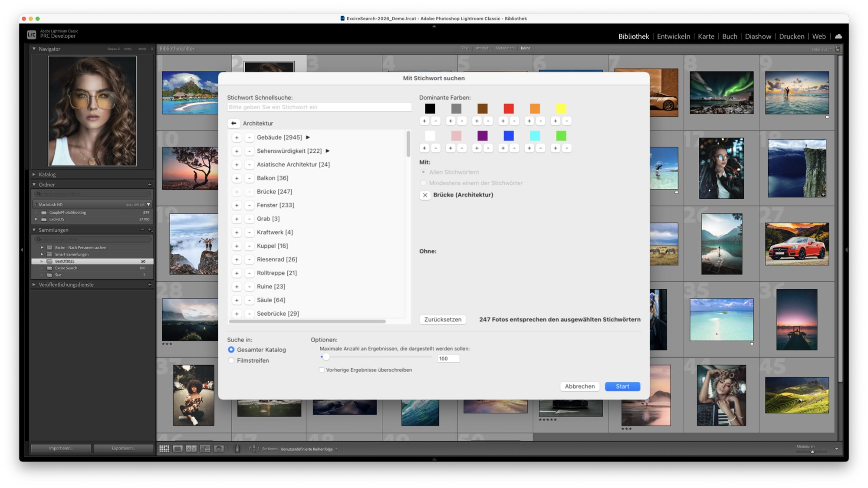Select the spray can painter tool
Image resolution: width=868 pixels, height=488 pixels.
pyautogui.click(x=237, y=449)
